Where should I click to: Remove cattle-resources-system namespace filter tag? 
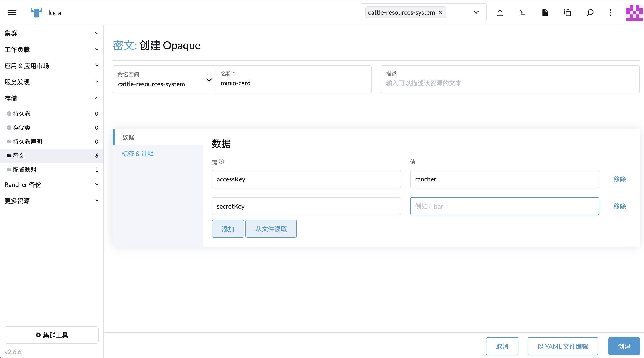coord(441,12)
